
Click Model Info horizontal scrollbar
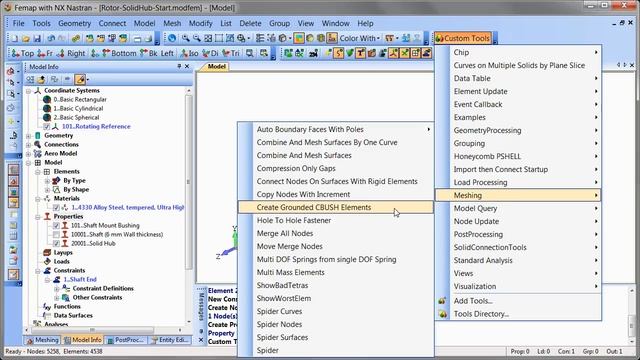tap(93, 330)
